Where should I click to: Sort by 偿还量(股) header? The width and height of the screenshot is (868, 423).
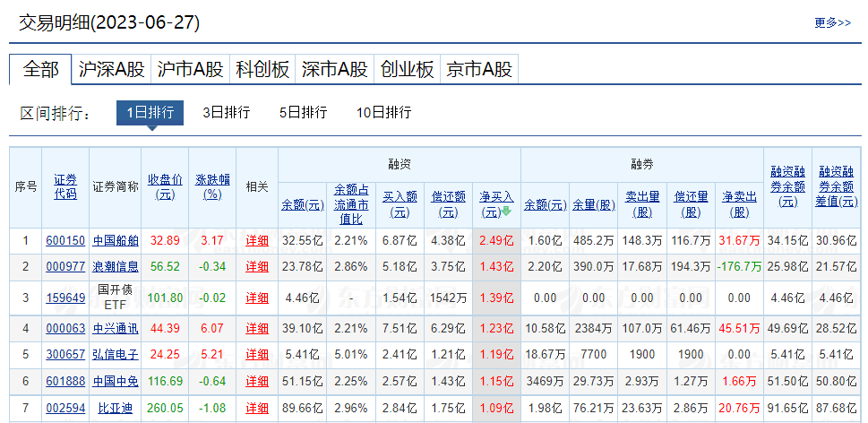click(691, 205)
